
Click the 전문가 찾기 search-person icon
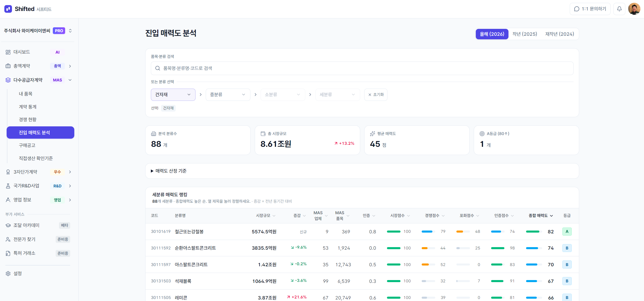8,239
